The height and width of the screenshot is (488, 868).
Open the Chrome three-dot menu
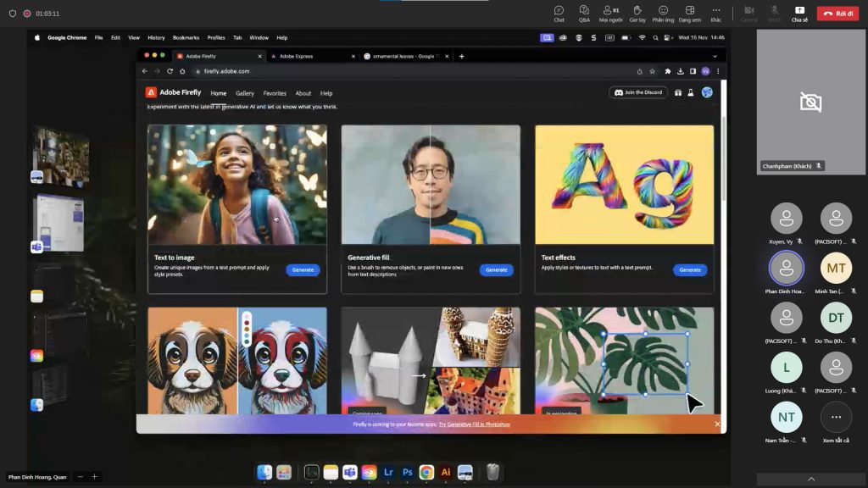coord(718,71)
